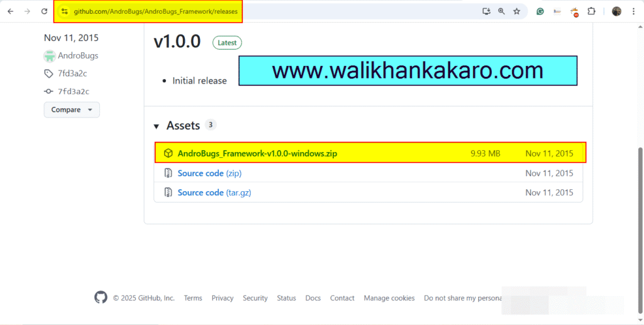Open the Privacy footer link

[x=223, y=298]
